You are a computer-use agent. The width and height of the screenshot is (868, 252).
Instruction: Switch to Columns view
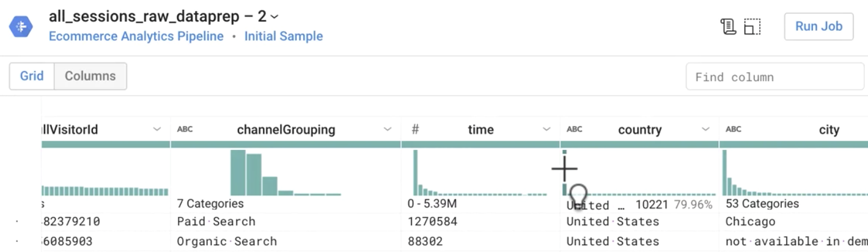90,76
